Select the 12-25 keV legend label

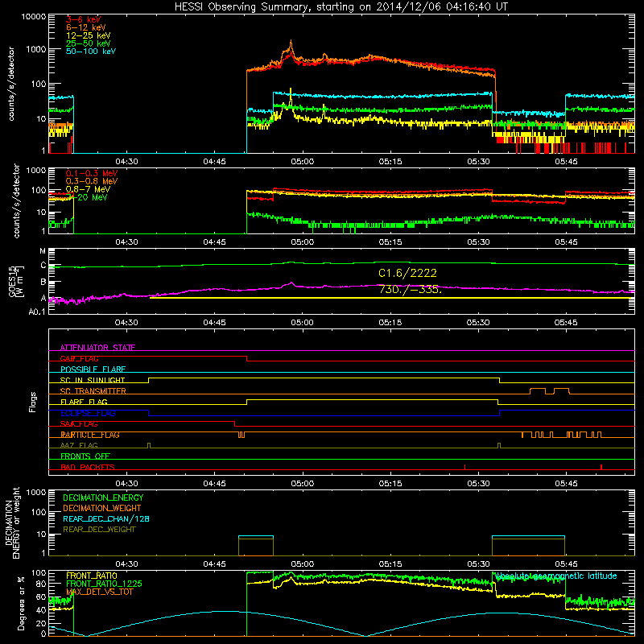(x=89, y=35)
